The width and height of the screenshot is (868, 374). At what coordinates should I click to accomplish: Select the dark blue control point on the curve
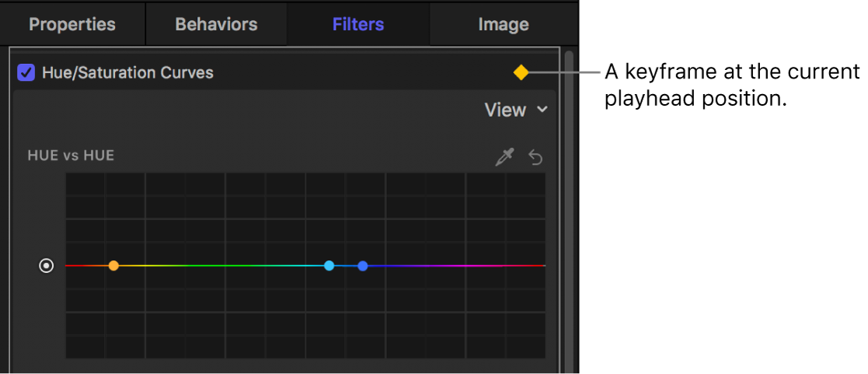point(362,266)
